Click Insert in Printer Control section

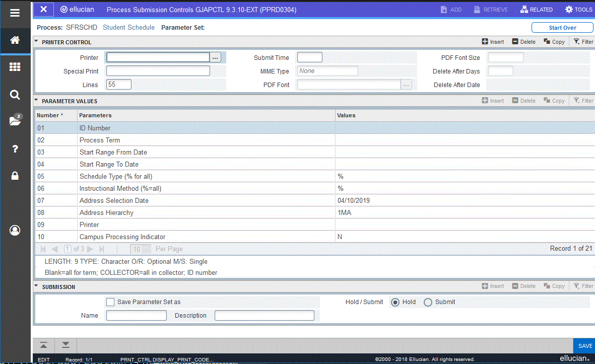point(493,42)
